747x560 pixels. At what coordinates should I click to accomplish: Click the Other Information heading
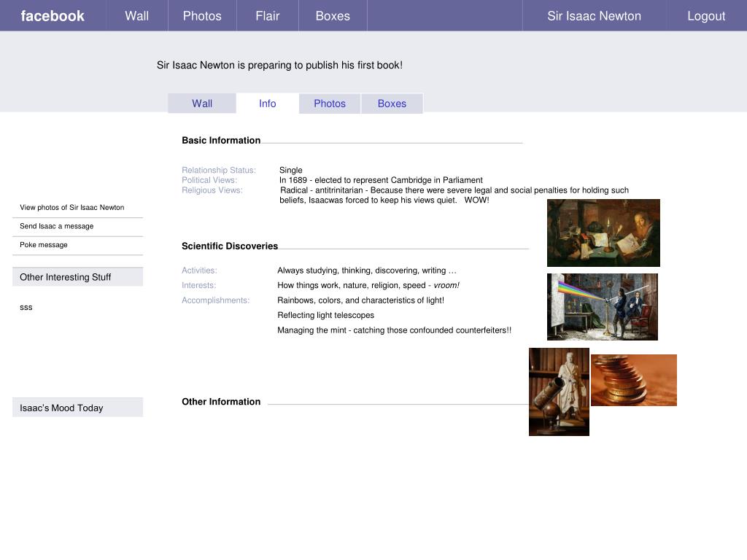click(x=221, y=402)
